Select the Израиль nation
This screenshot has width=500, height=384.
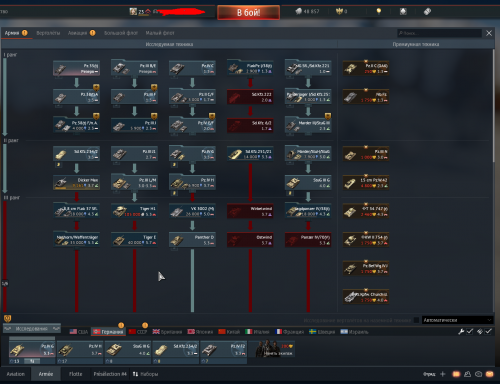click(x=354, y=332)
